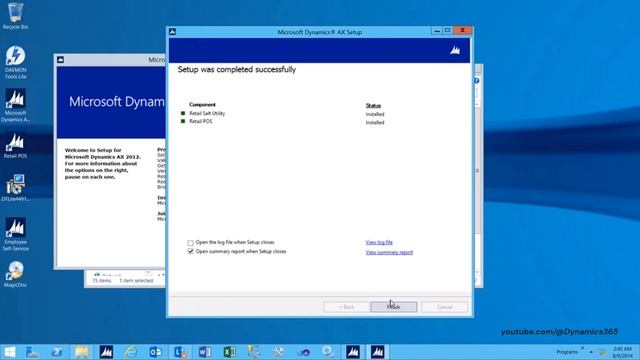Check 'Open the log file when Setup closes'
640x360 pixels.
pos(191,243)
